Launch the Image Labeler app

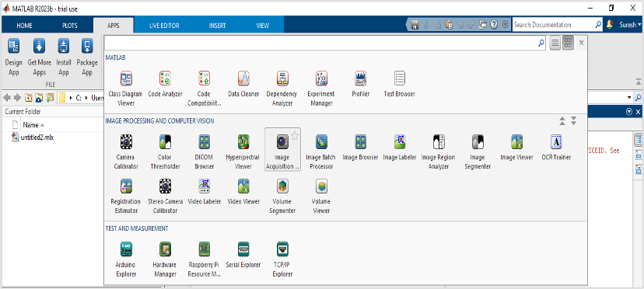coord(400,148)
